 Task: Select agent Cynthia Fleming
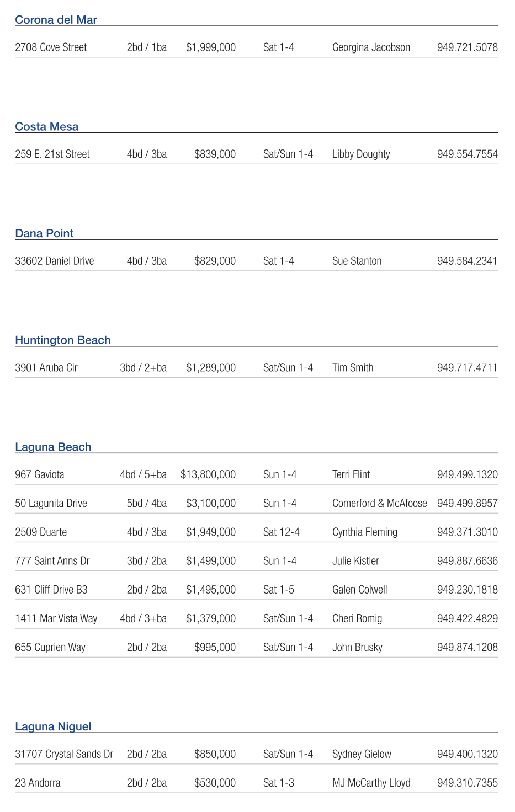[x=364, y=532]
